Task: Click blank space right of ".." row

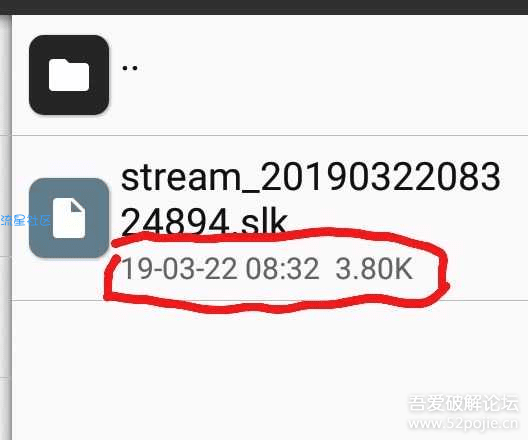Action: pyautogui.click(x=330, y=75)
